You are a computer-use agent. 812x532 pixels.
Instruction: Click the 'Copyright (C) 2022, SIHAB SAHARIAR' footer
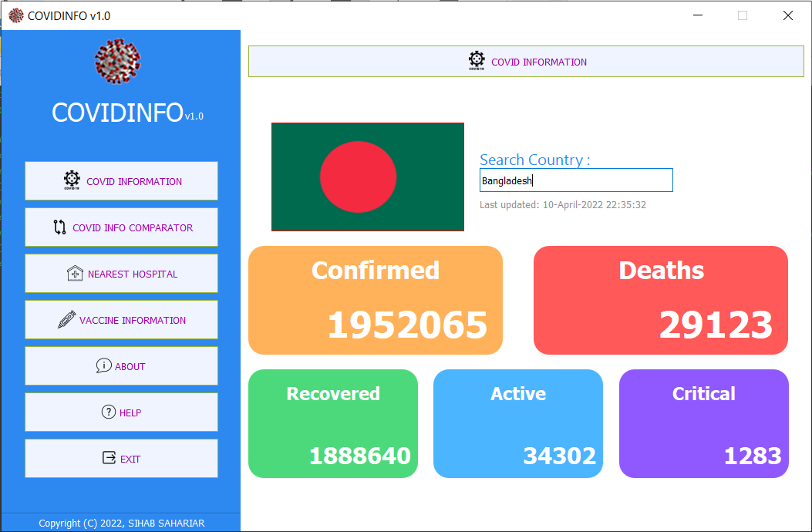point(122,524)
